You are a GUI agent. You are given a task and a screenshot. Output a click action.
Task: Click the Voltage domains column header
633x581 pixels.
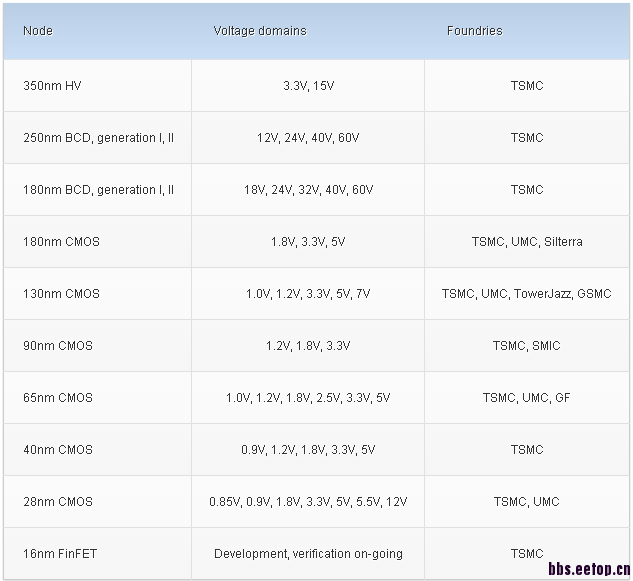(x=260, y=31)
